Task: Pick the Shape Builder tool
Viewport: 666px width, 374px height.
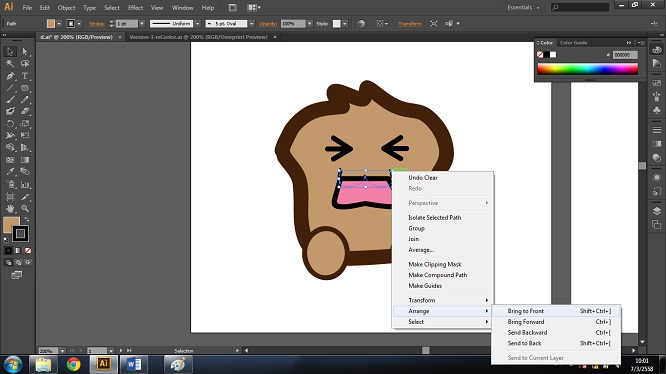Action: [x=10, y=148]
